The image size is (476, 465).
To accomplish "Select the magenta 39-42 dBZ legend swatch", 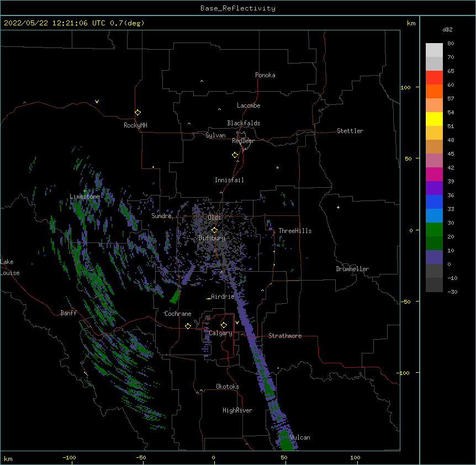I will coord(434,174).
